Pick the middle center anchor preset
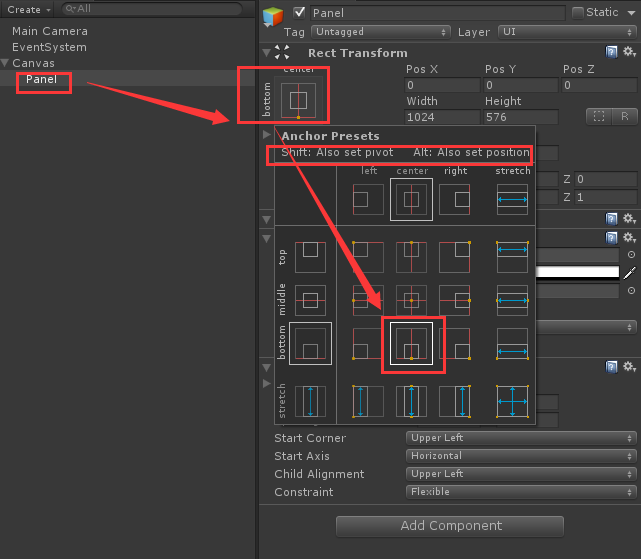This screenshot has width=641, height=559. point(411,300)
